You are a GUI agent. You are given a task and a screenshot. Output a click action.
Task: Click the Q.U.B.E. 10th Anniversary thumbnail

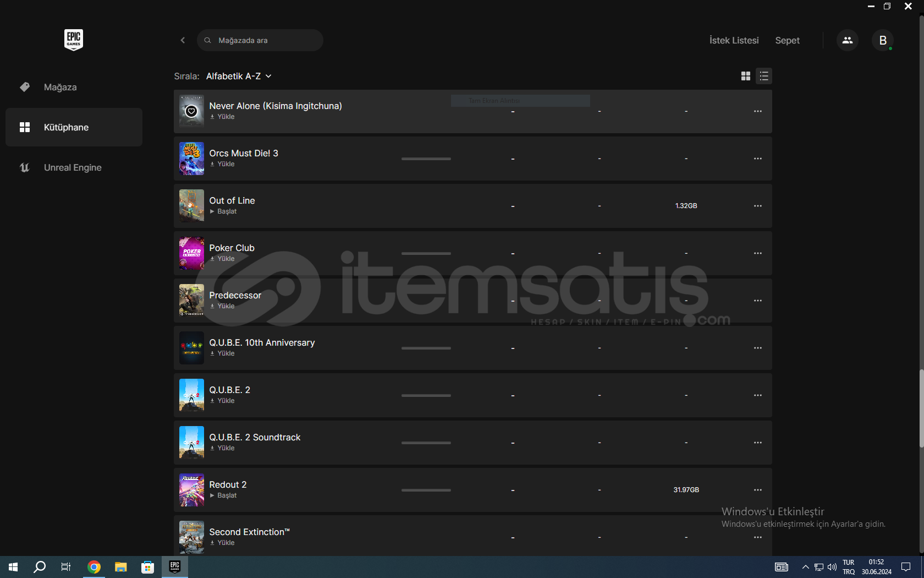point(191,348)
